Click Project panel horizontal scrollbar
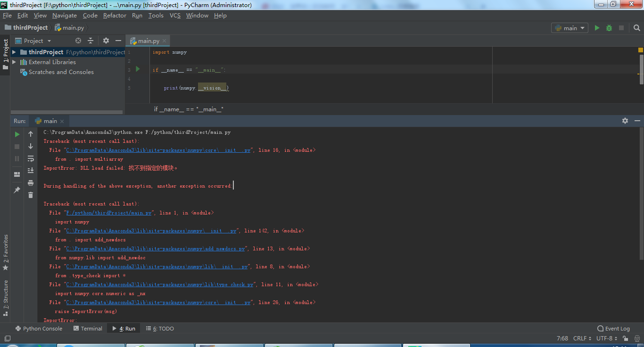This screenshot has width=644, height=347. click(66, 112)
